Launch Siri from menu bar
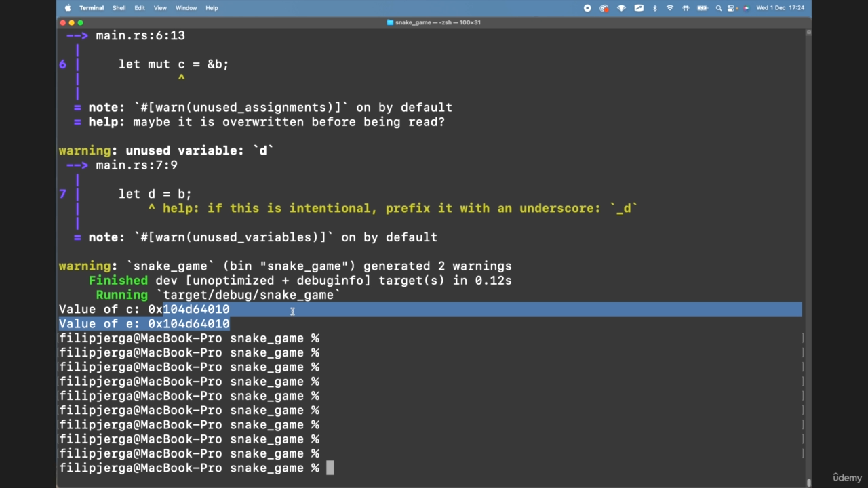Image resolution: width=868 pixels, height=488 pixels. pyautogui.click(x=747, y=8)
